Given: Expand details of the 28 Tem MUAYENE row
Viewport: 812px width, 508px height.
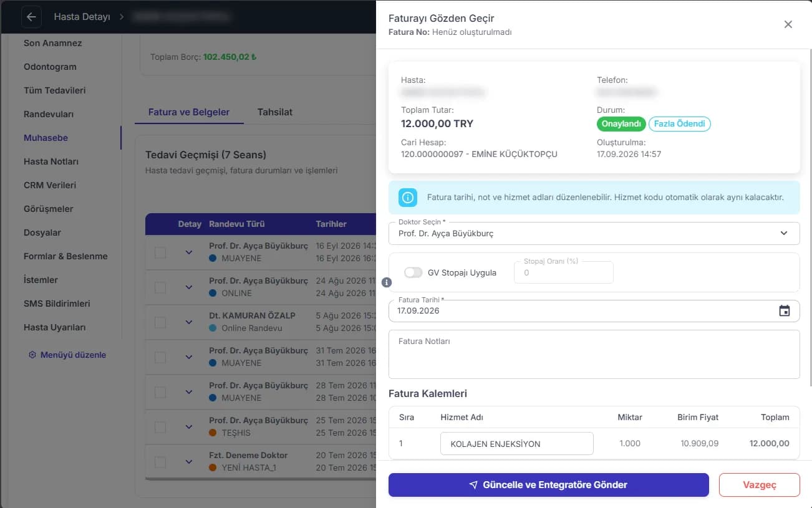Looking at the screenshot, I should point(189,392).
